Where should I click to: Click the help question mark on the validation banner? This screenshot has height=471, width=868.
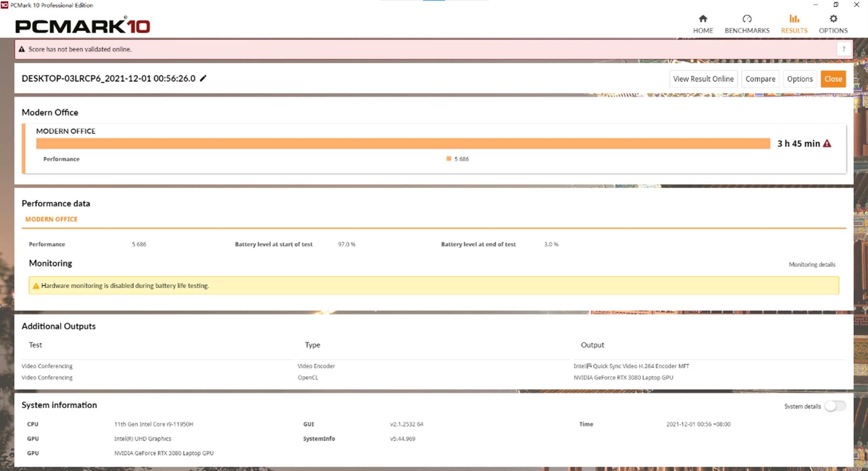point(843,49)
